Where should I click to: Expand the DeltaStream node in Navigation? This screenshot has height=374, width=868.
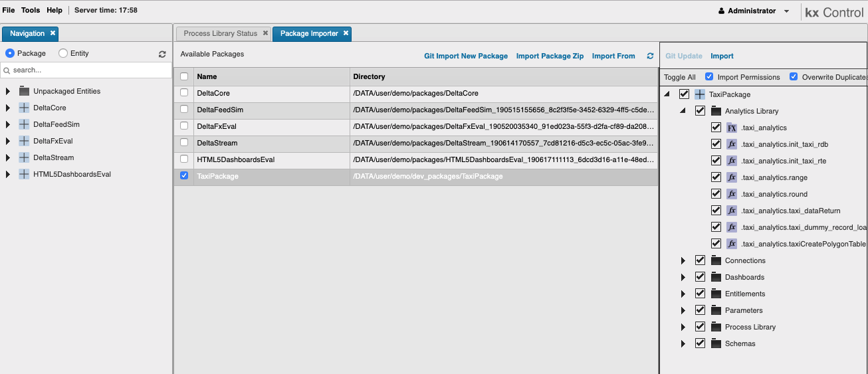click(x=8, y=157)
